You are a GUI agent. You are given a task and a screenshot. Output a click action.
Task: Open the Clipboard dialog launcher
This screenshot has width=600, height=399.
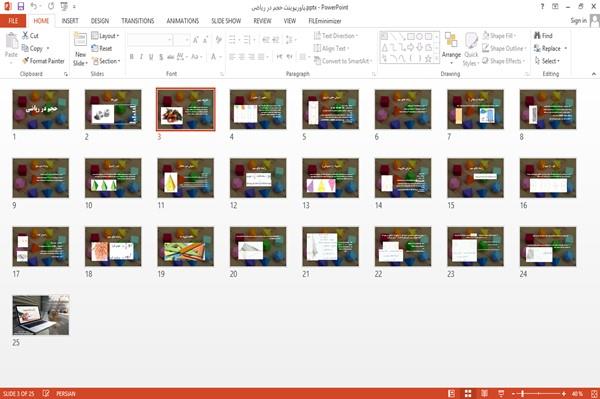coord(66,74)
